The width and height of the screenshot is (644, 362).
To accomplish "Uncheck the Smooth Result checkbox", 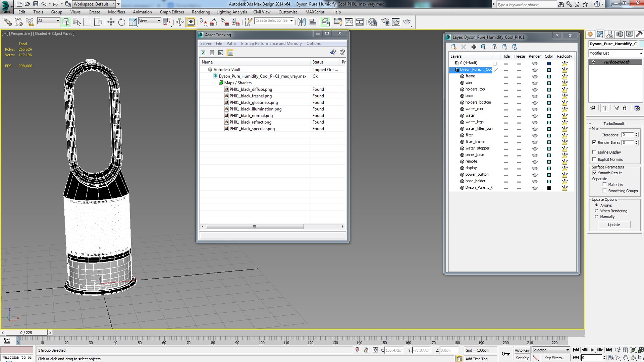I will [x=594, y=173].
